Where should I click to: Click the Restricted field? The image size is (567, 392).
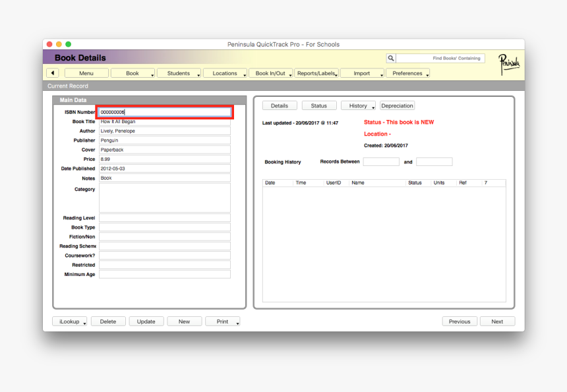coord(165,264)
